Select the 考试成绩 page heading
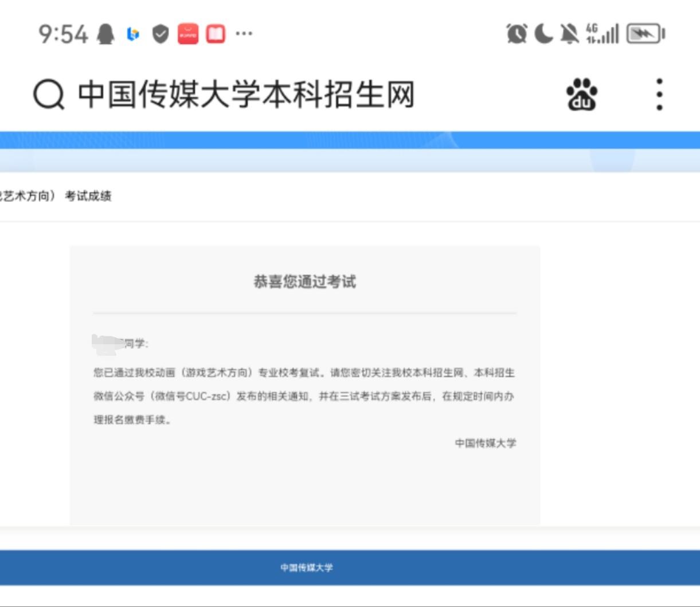The height and width of the screenshot is (607, 700). point(88,196)
